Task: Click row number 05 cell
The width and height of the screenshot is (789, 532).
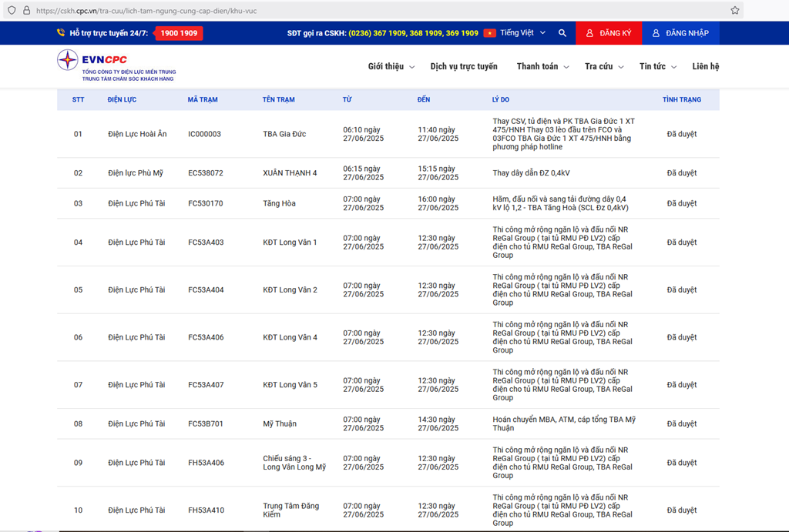Action: point(78,289)
